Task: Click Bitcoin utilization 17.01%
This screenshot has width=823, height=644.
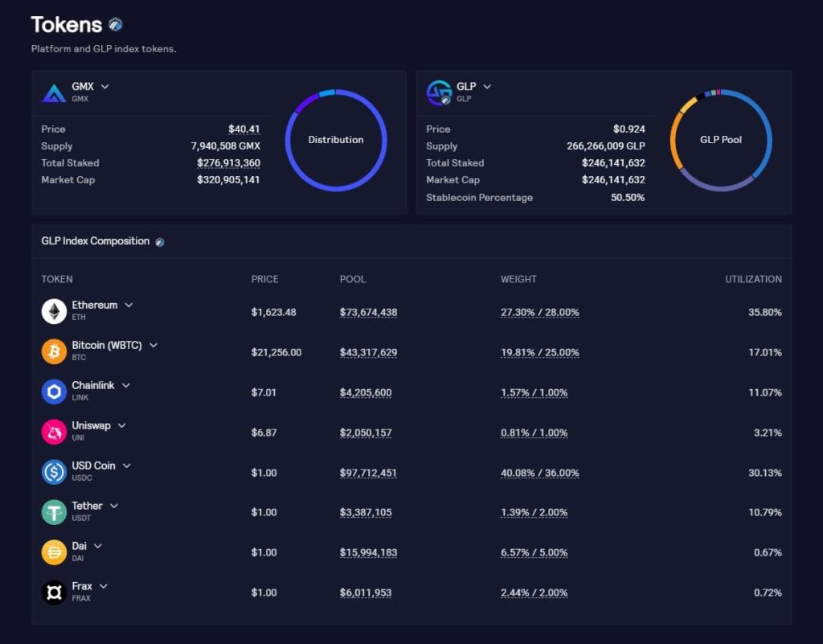Action: (x=765, y=352)
